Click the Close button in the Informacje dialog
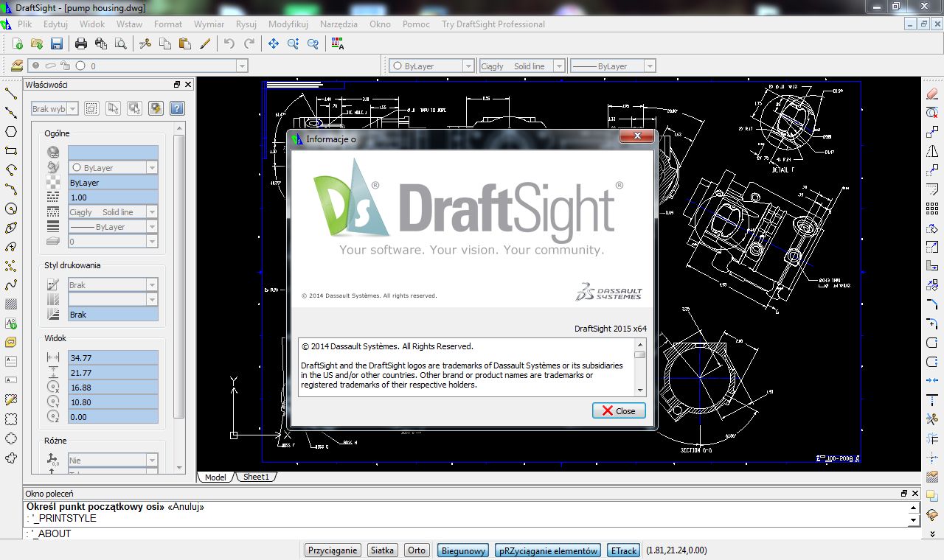Viewport: 944px width, 560px height. (619, 410)
